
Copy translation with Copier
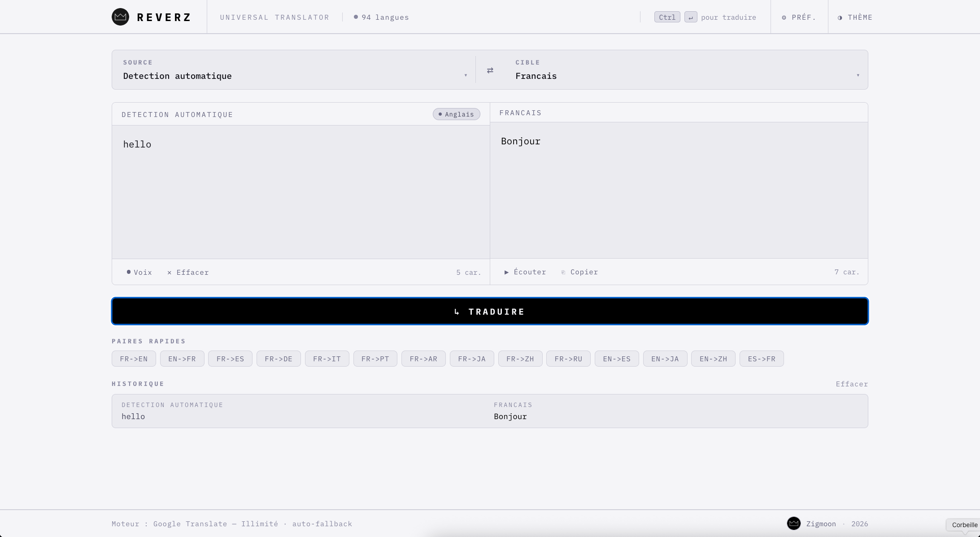click(x=579, y=272)
